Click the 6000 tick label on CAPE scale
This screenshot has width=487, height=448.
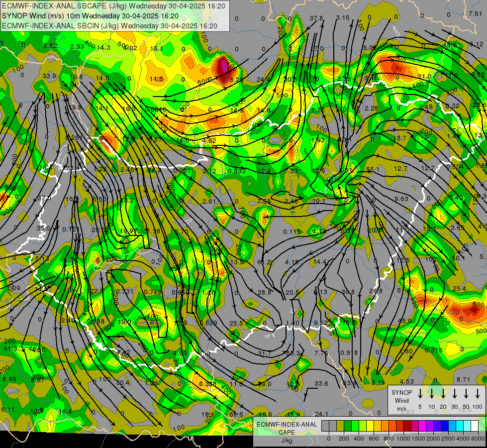click(x=478, y=439)
